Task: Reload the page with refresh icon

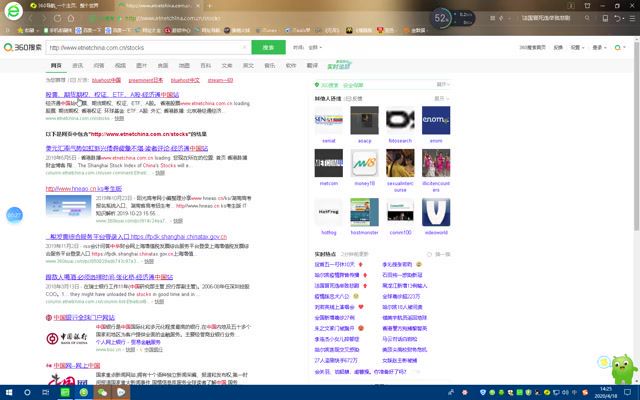Action: point(58,18)
